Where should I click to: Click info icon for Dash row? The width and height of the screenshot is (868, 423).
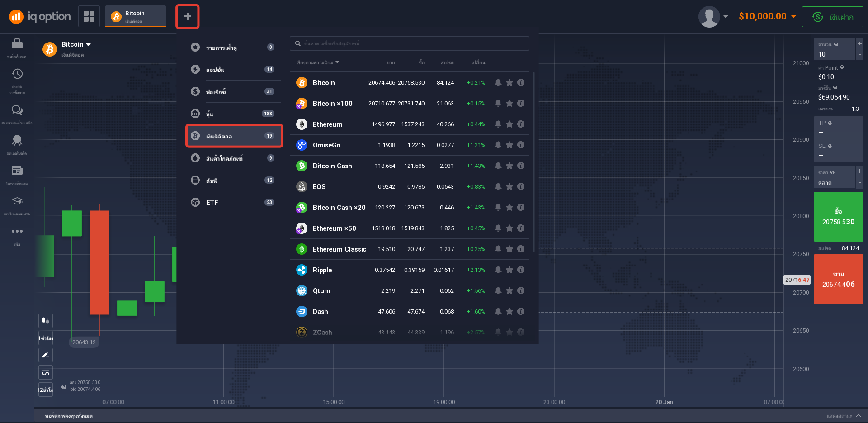(x=521, y=311)
